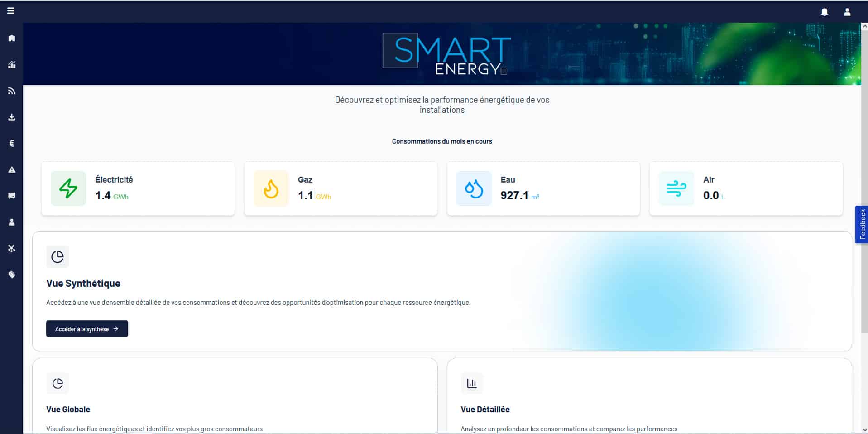Click the Air wind icon

tap(676, 188)
